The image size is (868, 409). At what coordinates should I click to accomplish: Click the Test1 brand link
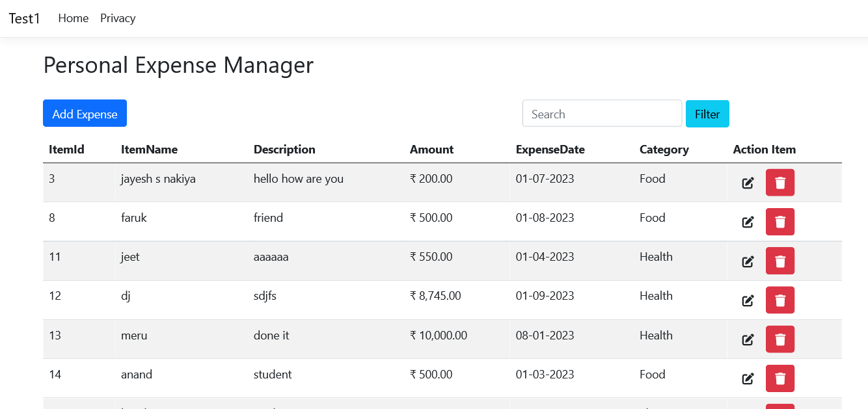click(x=24, y=18)
